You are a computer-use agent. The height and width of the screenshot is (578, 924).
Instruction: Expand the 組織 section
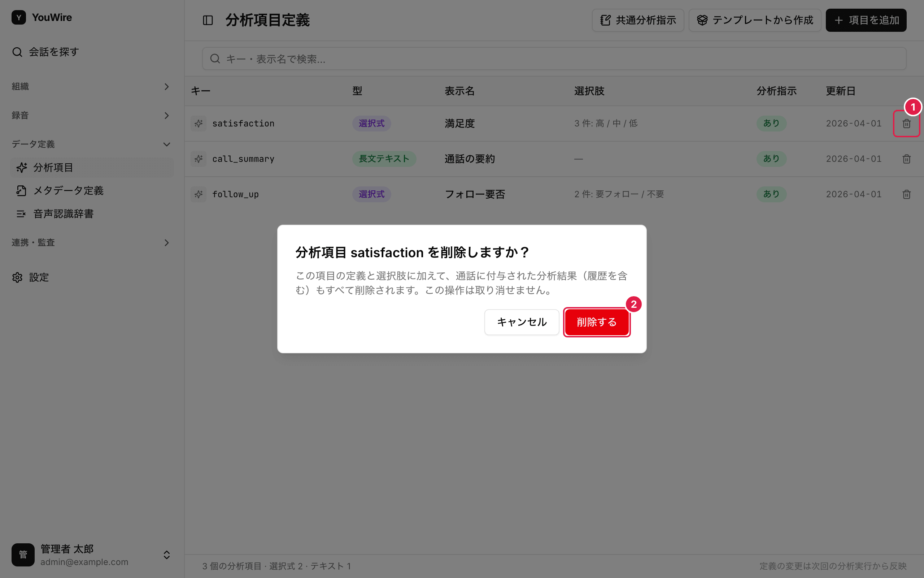[92, 87]
